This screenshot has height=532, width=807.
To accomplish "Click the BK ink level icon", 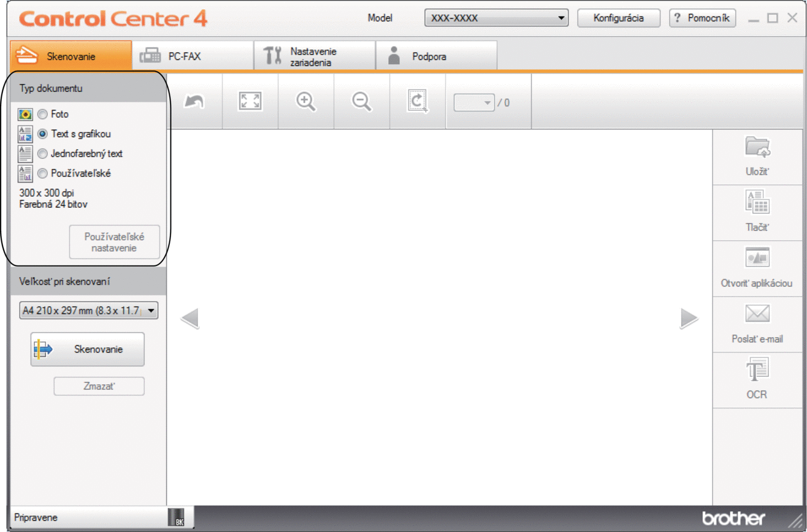I will pyautogui.click(x=175, y=517).
